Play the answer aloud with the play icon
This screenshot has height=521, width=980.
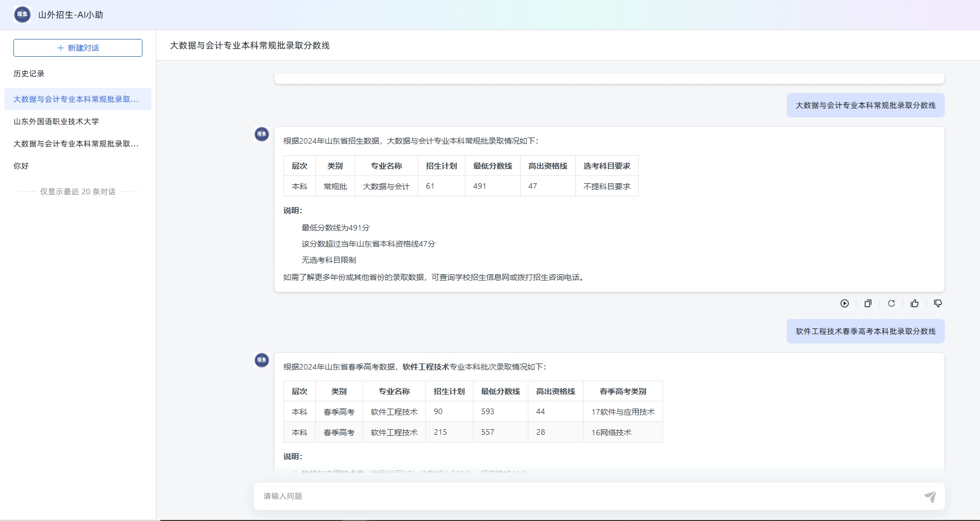click(x=845, y=303)
